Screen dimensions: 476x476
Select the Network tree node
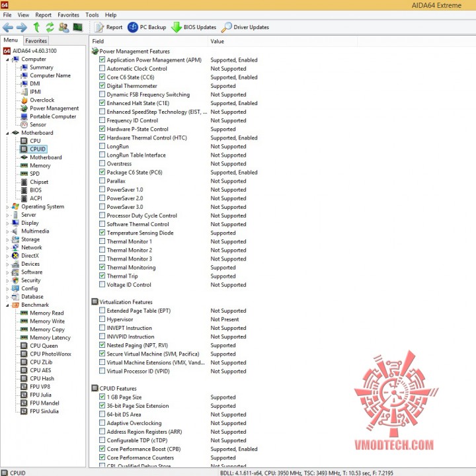click(x=27, y=247)
